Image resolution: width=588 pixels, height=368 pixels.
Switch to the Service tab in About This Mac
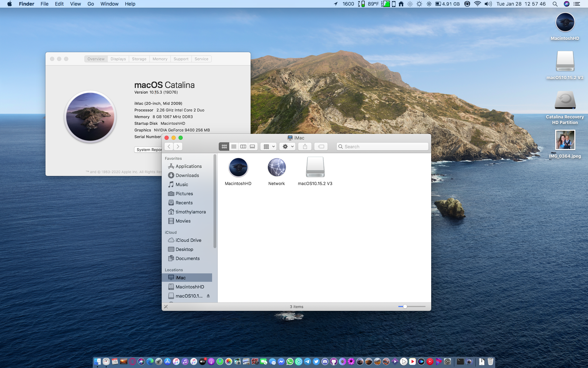[x=201, y=59]
